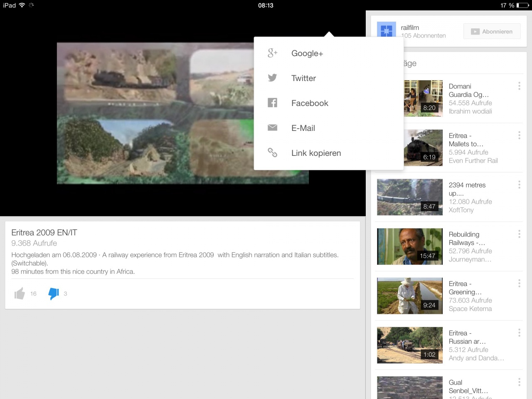Play the 2394 metres up thumbnail

409,197
